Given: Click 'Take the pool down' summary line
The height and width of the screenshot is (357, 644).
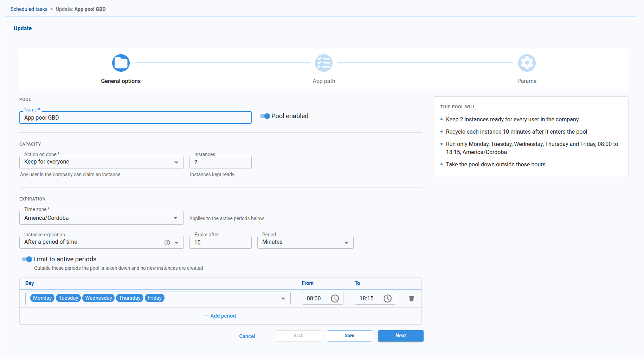Looking at the screenshot, I should (496, 165).
